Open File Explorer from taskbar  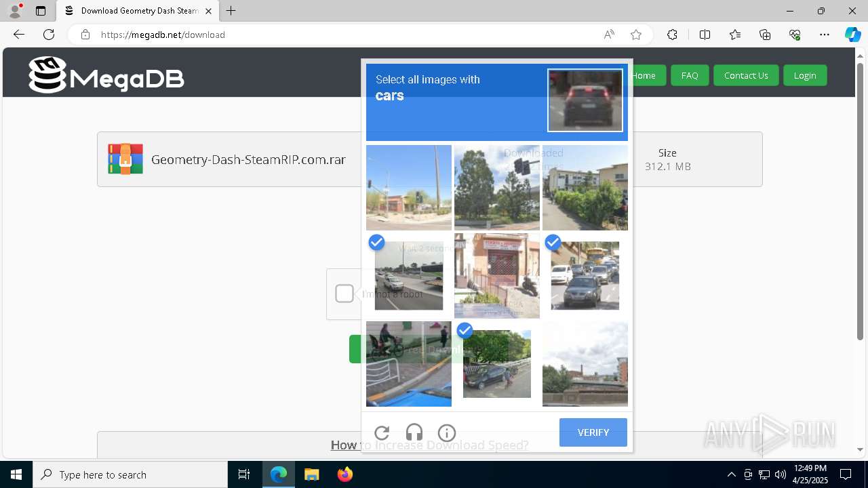click(x=311, y=474)
